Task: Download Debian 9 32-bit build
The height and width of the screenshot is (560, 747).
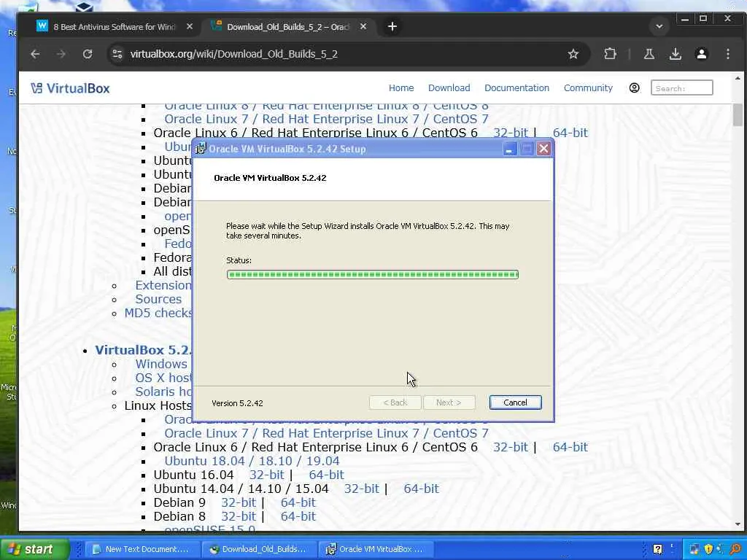Action: (x=239, y=502)
